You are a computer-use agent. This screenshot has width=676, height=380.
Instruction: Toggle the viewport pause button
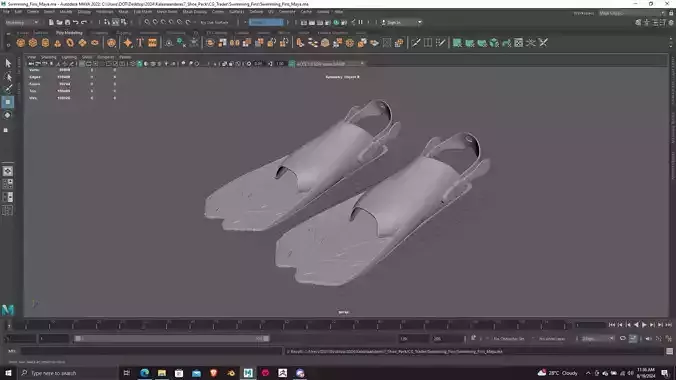360,22
